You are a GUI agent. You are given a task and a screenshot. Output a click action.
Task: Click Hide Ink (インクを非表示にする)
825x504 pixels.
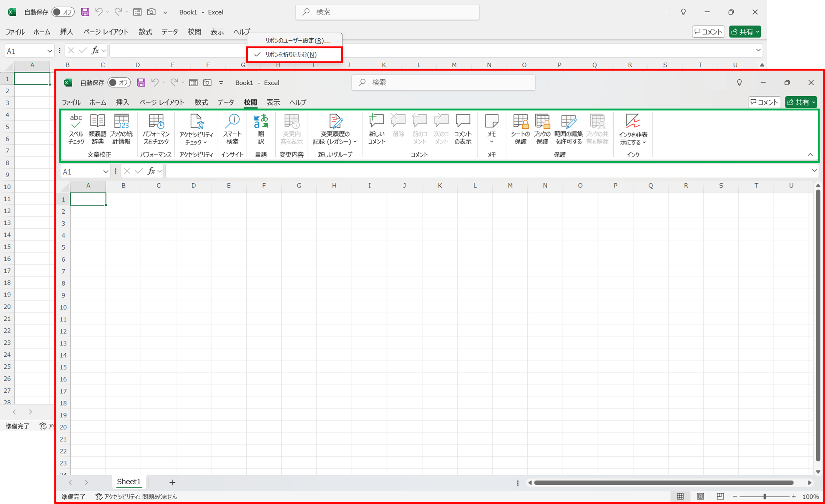click(633, 130)
